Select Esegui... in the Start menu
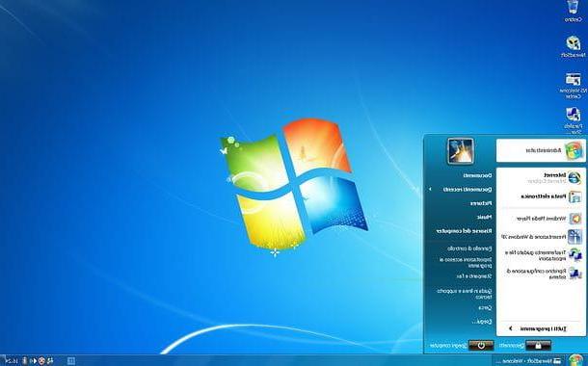This screenshot has height=366, width=588. 482,322
